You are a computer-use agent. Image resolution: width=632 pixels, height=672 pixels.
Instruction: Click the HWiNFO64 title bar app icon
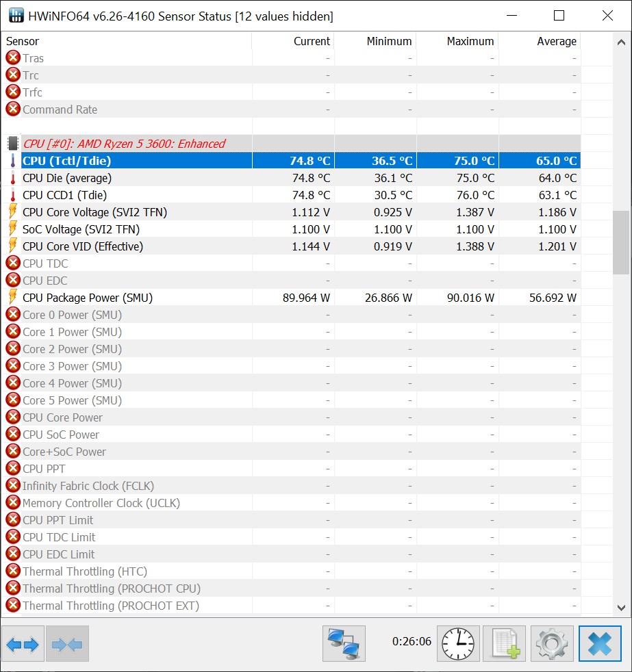[x=16, y=16]
